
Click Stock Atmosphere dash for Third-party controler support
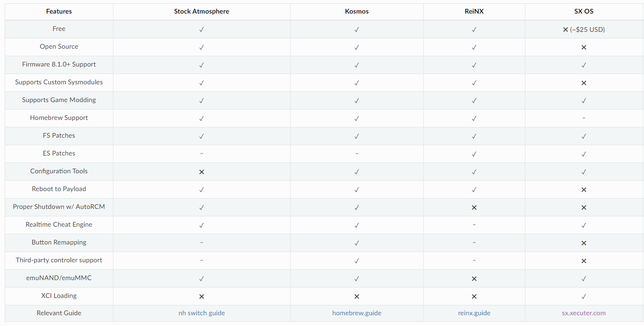(x=202, y=260)
